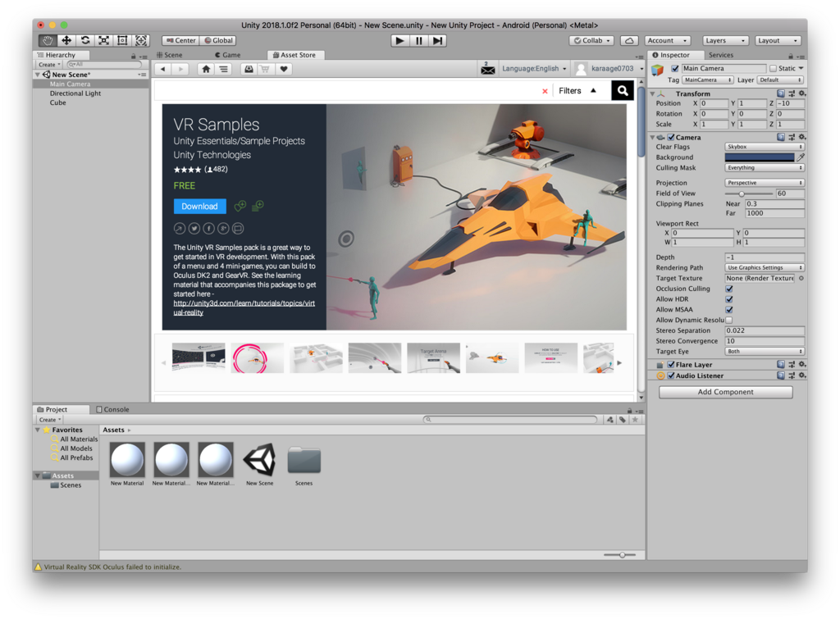
Task: Share VR Samples on Twitter
Action: click(x=194, y=229)
